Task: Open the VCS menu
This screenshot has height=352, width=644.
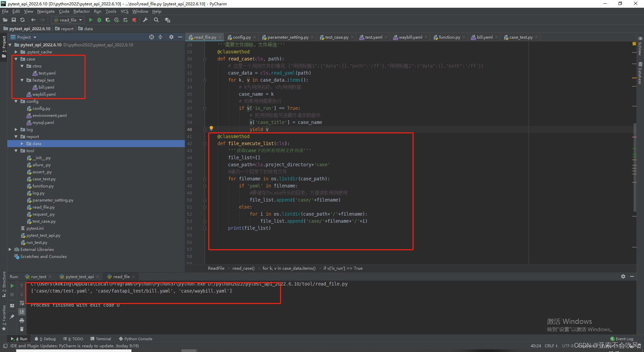Action: click(124, 11)
